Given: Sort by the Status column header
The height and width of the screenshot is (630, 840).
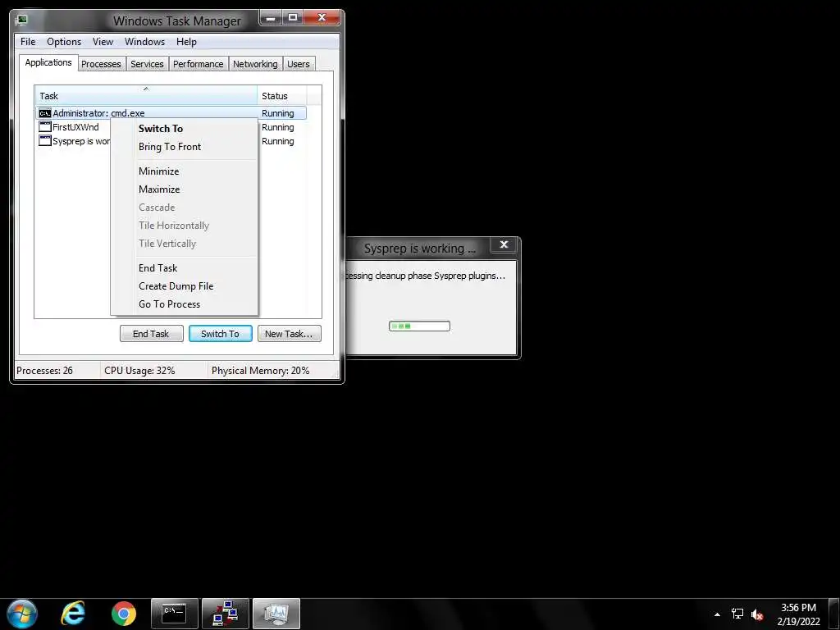Looking at the screenshot, I should tap(282, 95).
